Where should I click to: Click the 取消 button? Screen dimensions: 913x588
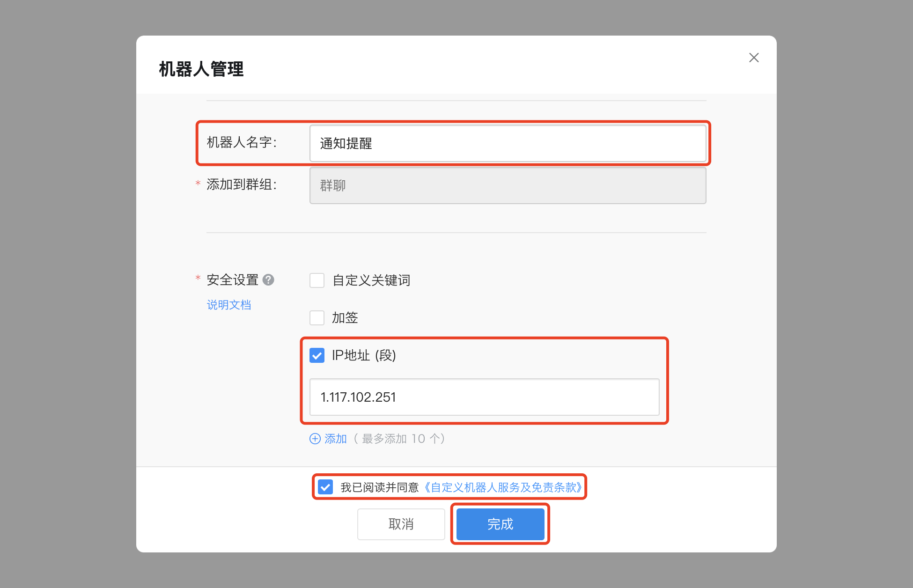tap(401, 524)
